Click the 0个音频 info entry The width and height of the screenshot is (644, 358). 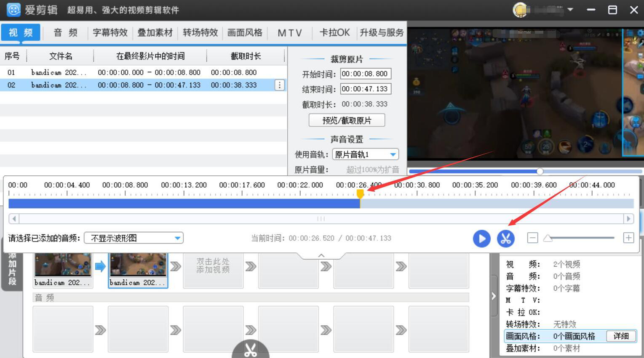click(x=567, y=276)
